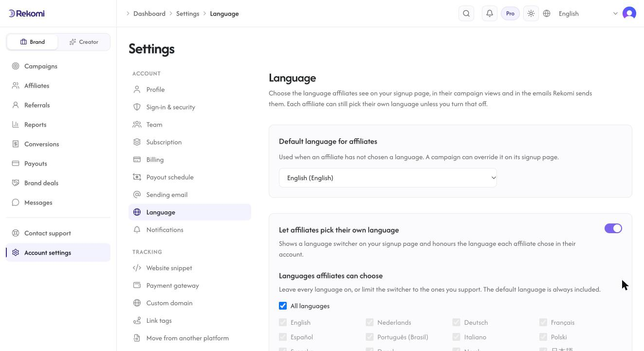Open the default language dropdown
Screen dimensions: 644x351
(388, 178)
